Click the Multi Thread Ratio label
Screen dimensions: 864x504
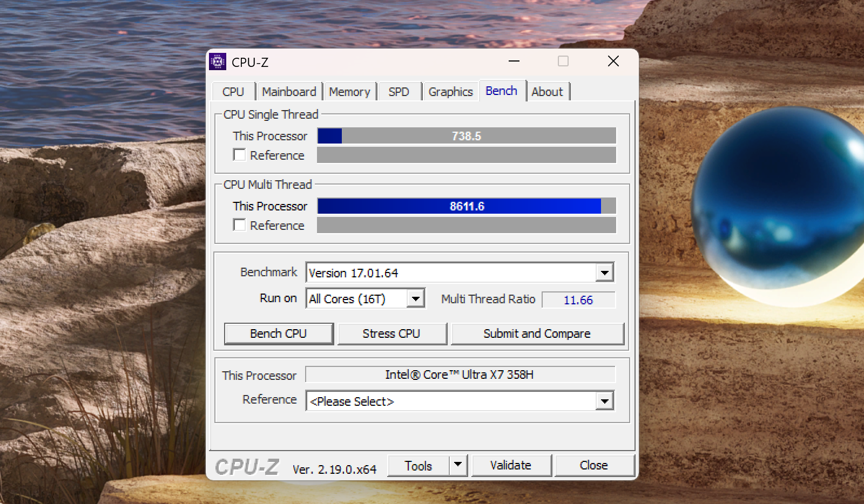(488, 299)
